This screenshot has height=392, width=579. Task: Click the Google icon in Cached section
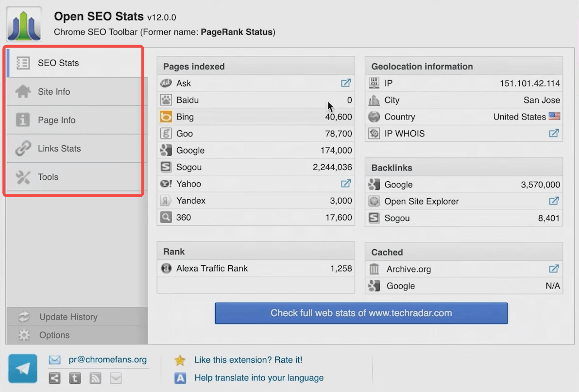click(x=374, y=286)
